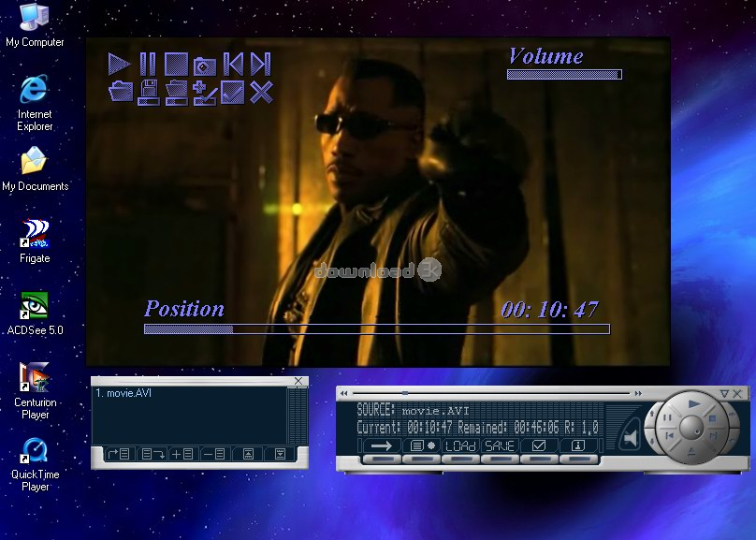Stop the video with the overlay Stop square
756x540 pixels.
click(x=176, y=65)
